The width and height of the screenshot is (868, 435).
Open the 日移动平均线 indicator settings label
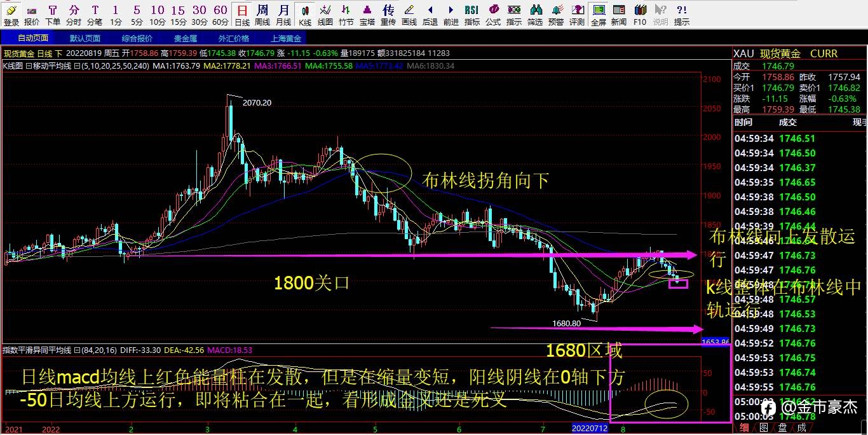pos(48,65)
